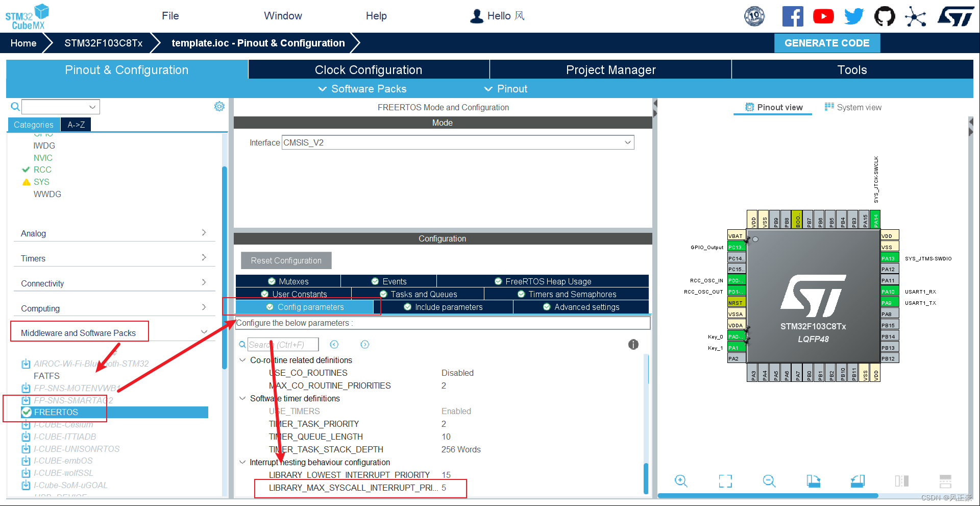Click the STM32CubeMX logo
The width and height of the screenshot is (980, 506).
pyautogui.click(x=27, y=17)
